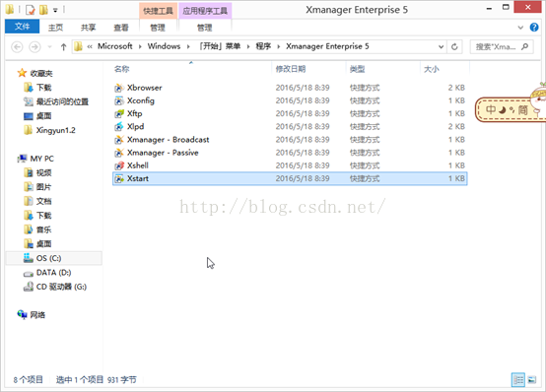Open the DATA (D:) drive
Viewport: 546px width, 392px height.
point(53,273)
